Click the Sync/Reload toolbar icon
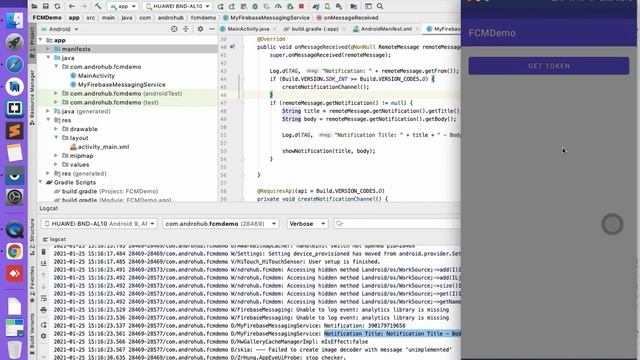Viewport: 640px width, 360px height. [57, 7]
